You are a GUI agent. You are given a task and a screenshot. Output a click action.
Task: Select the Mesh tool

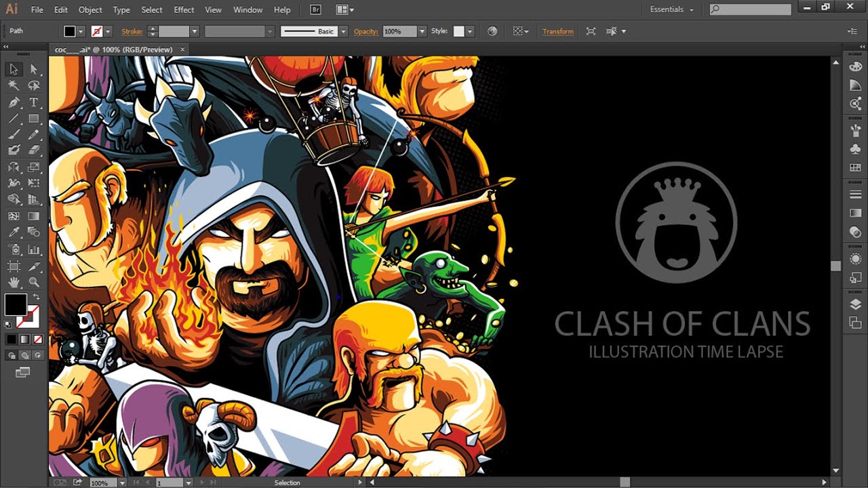pos(14,216)
